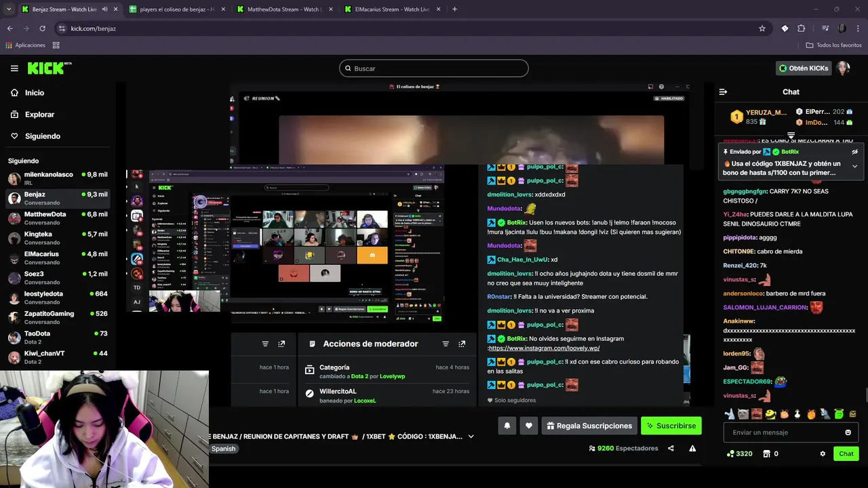Open the tab search dropdown arrow
This screenshot has width=868, height=488.
(9, 9)
